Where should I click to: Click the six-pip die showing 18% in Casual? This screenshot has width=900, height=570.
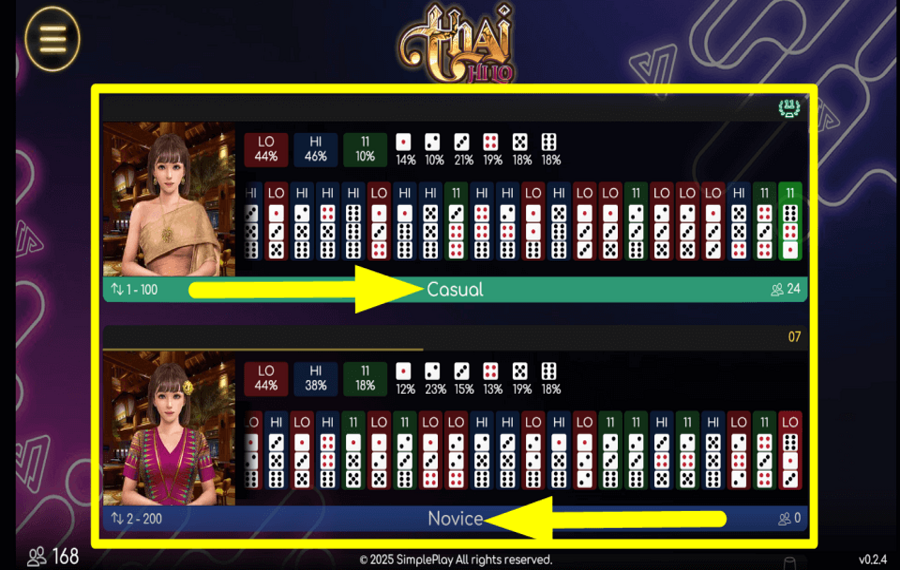(549, 142)
